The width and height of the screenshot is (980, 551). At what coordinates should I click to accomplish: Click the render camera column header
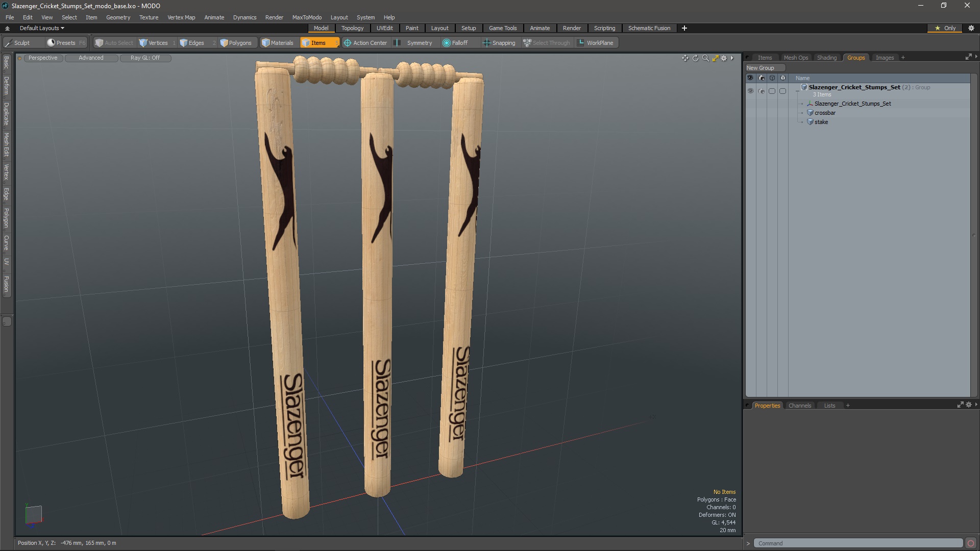(x=761, y=78)
